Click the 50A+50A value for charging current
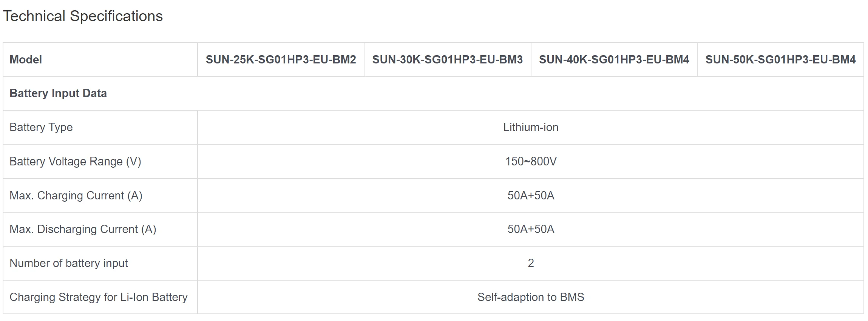The width and height of the screenshot is (868, 321). (531, 196)
